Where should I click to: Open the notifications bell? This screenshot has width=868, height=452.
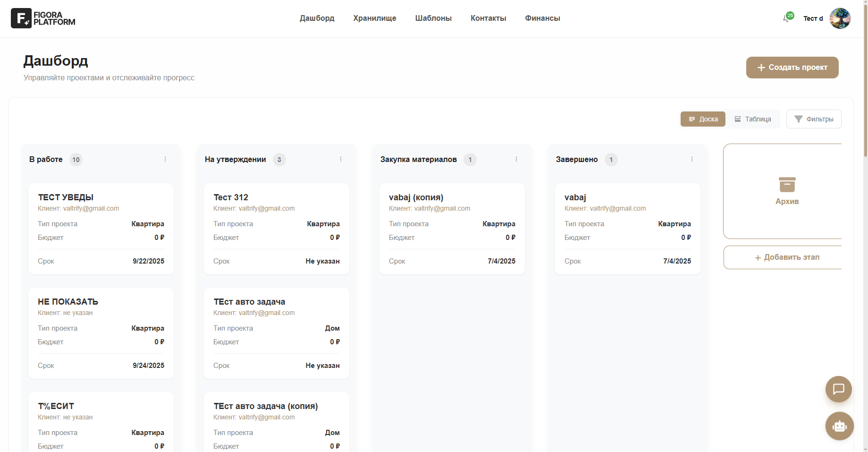click(786, 18)
